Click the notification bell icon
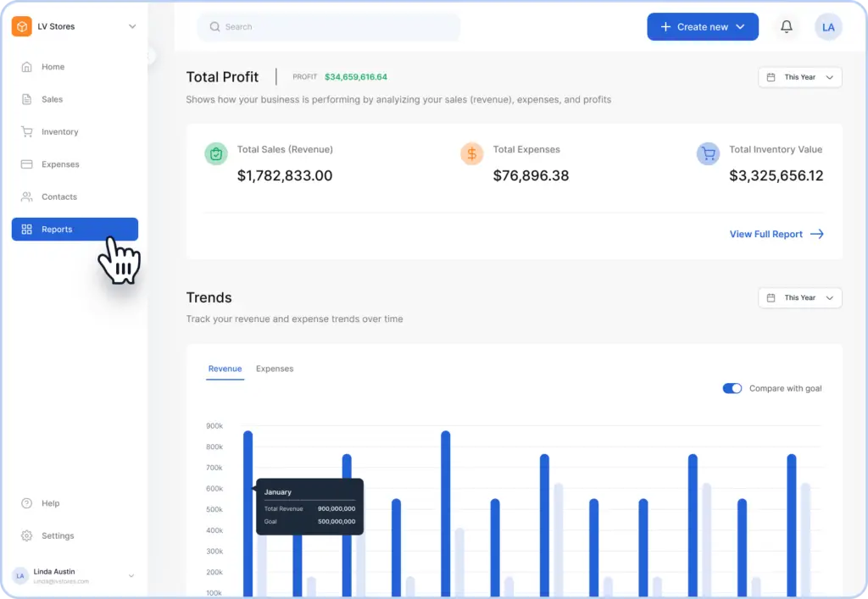 click(787, 27)
